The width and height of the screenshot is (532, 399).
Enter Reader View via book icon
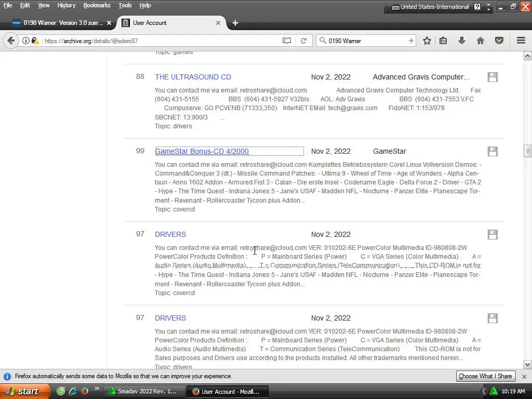(286, 41)
